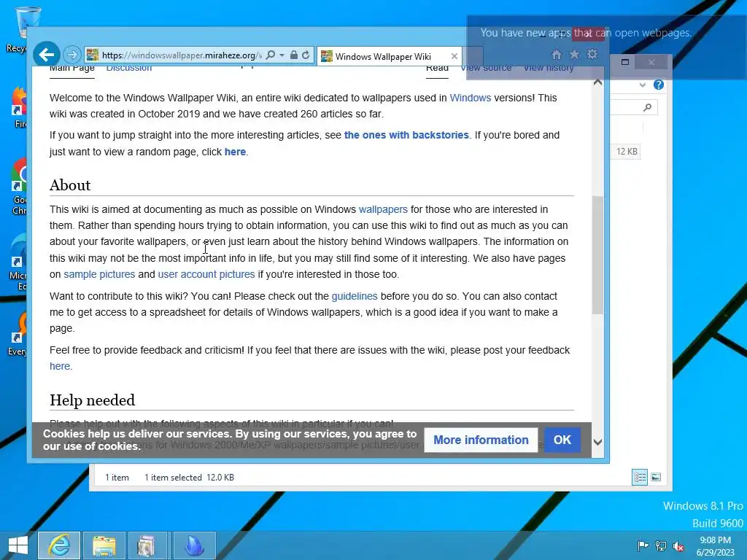
Task: Switch to the Discussion wiki tab
Action: point(129,68)
